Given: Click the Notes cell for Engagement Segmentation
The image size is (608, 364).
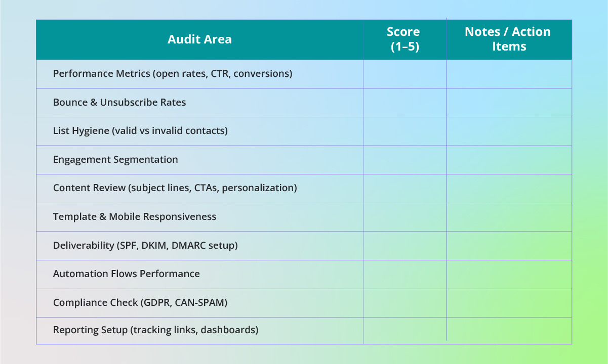Looking at the screenshot, I should click(509, 160).
